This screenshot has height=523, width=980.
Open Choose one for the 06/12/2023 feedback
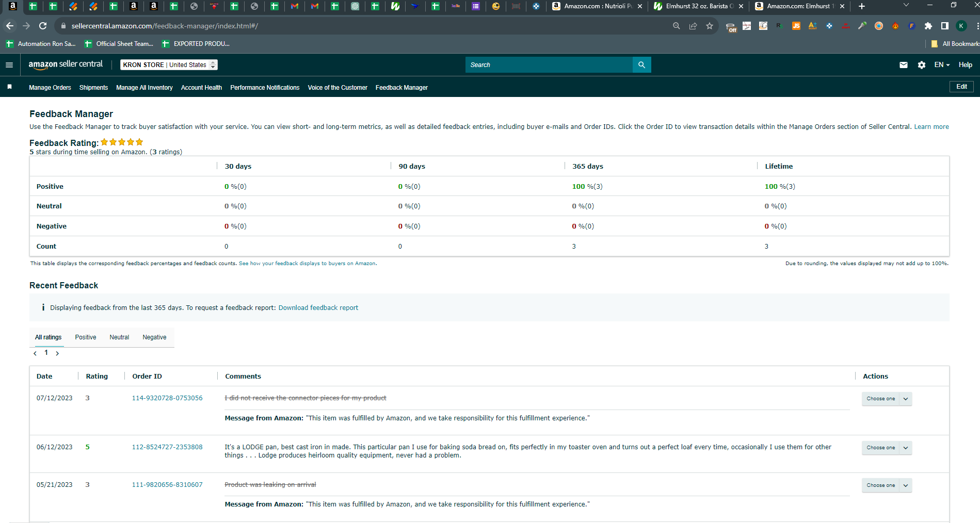tap(887, 448)
